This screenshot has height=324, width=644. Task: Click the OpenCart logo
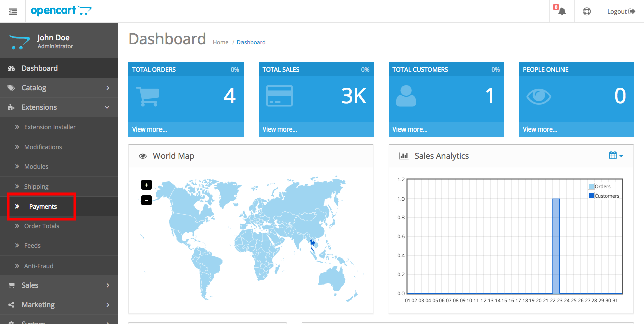pos(61,11)
